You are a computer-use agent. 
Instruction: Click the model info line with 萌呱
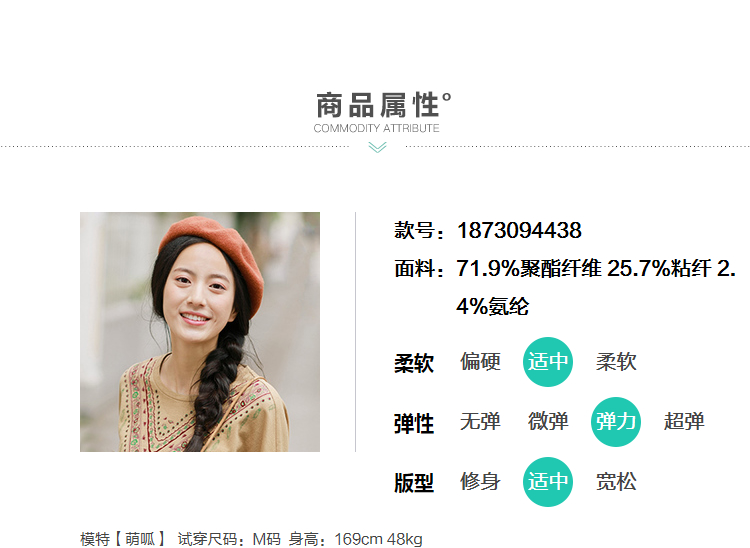(252, 539)
